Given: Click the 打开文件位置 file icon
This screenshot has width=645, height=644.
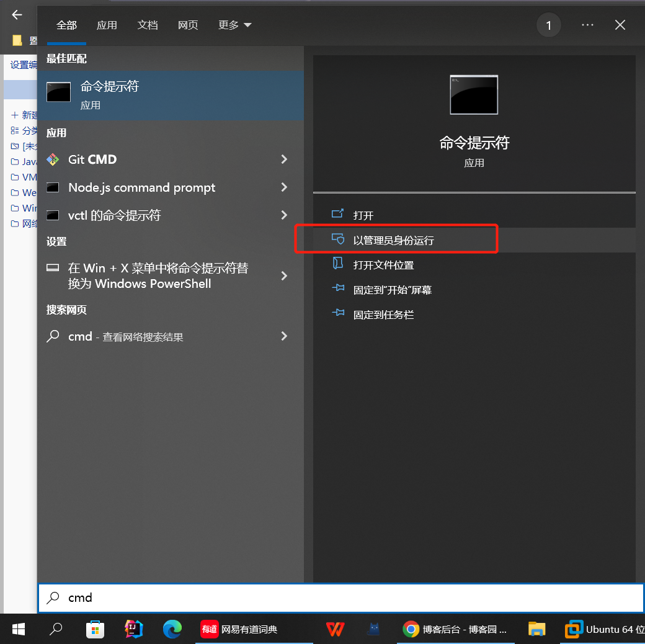Looking at the screenshot, I should coord(338,263).
